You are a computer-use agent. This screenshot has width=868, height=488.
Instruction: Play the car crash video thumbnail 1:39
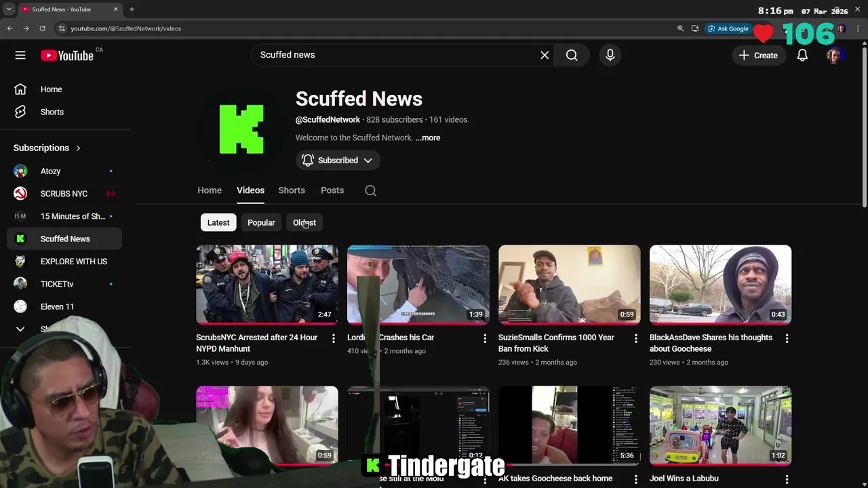coord(418,284)
